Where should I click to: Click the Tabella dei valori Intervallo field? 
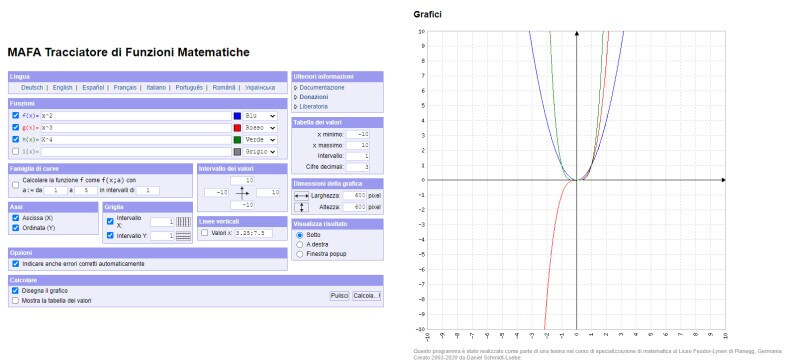pyautogui.click(x=358, y=156)
